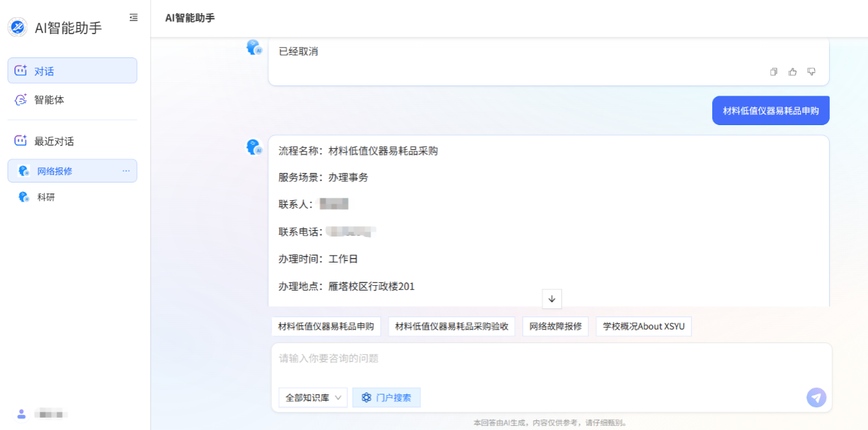The width and height of the screenshot is (868, 430).
Task: Expand the 全部知识库 dropdown
Action: 313,397
